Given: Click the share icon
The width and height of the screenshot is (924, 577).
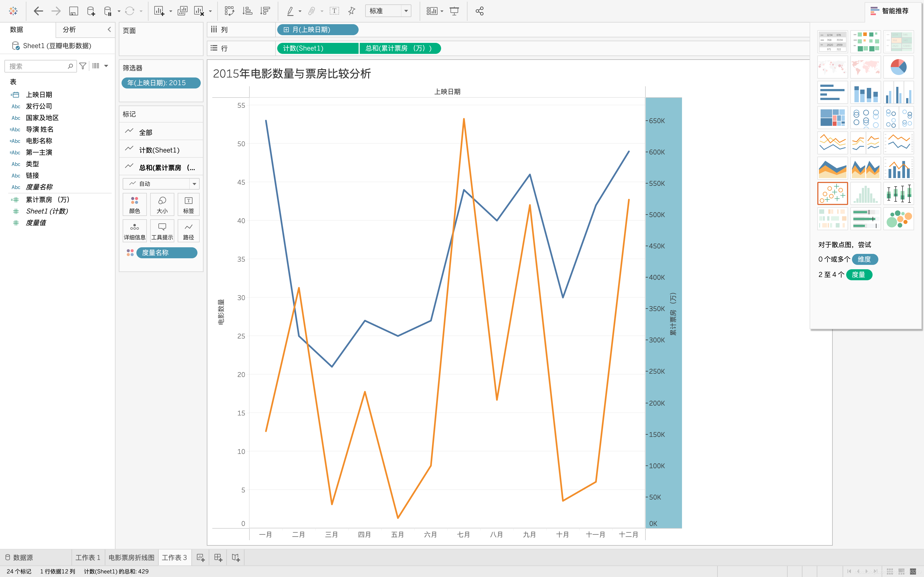Looking at the screenshot, I should tap(480, 11).
